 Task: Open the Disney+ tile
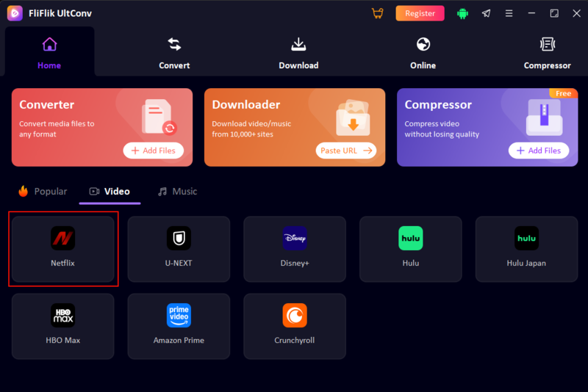pyautogui.click(x=295, y=249)
